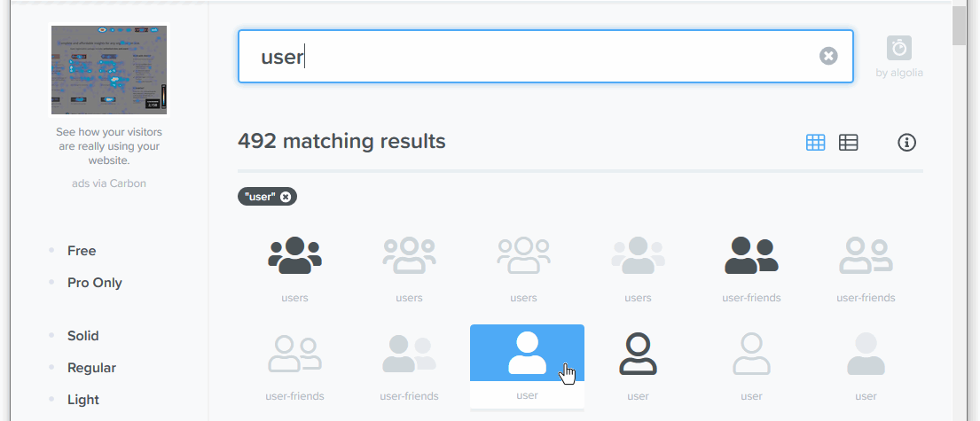Filter by Free icons
This screenshot has width=980, height=421.
coord(82,251)
